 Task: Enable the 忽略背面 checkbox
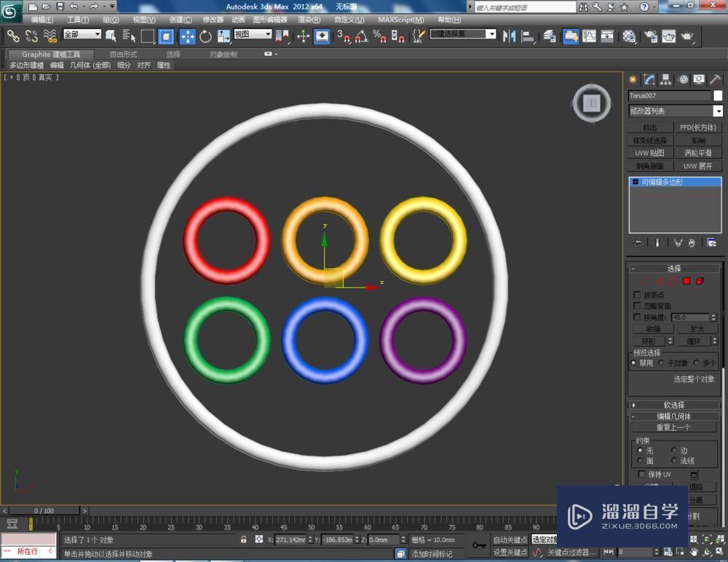click(x=638, y=305)
